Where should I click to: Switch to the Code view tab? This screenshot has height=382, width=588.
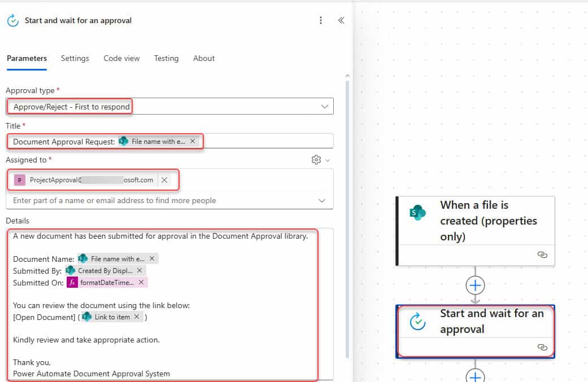pyautogui.click(x=121, y=58)
